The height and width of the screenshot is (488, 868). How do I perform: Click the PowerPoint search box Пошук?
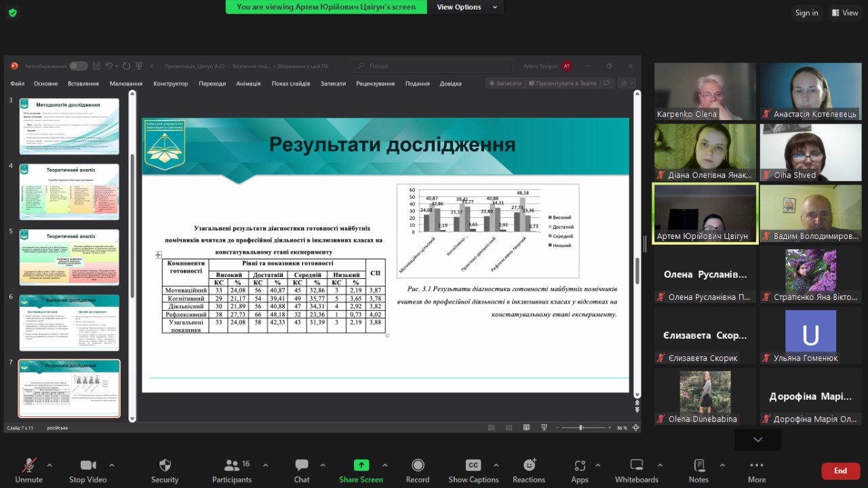pyautogui.click(x=431, y=66)
